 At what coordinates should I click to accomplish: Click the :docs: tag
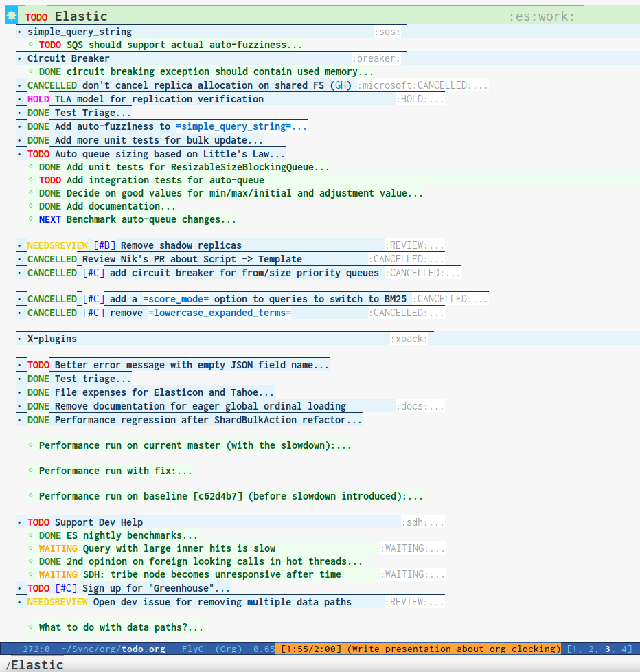[x=411, y=406]
